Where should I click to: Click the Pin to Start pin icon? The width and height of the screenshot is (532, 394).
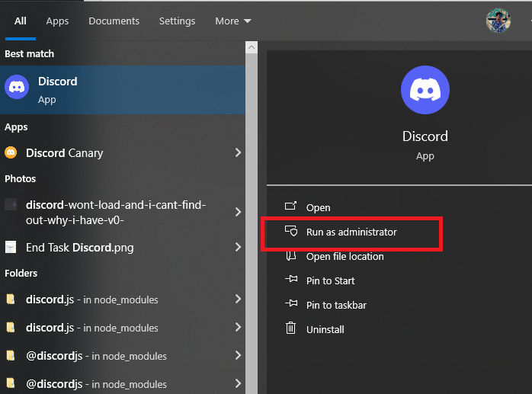click(290, 280)
